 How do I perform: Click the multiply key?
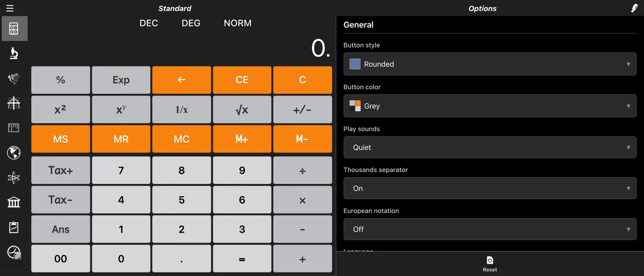[303, 200]
